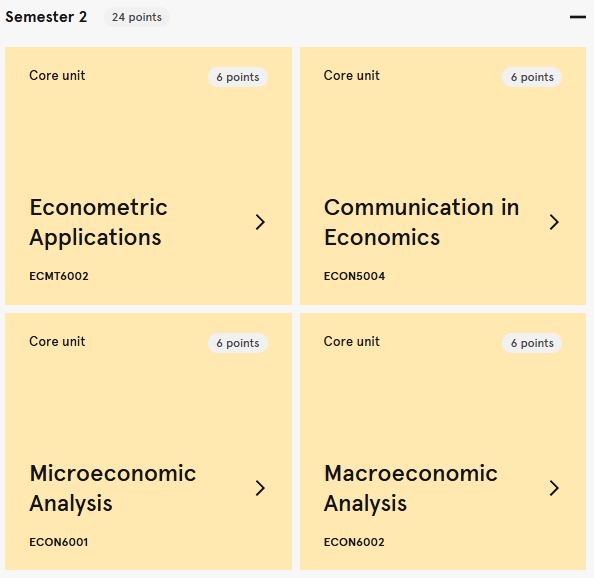
Task: Click 6 points badge on Microeconomic Analysis card
Action: click(238, 343)
